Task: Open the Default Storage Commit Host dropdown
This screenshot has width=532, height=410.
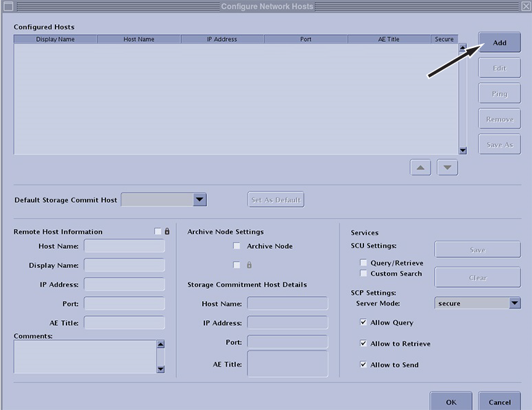Action: (199, 200)
